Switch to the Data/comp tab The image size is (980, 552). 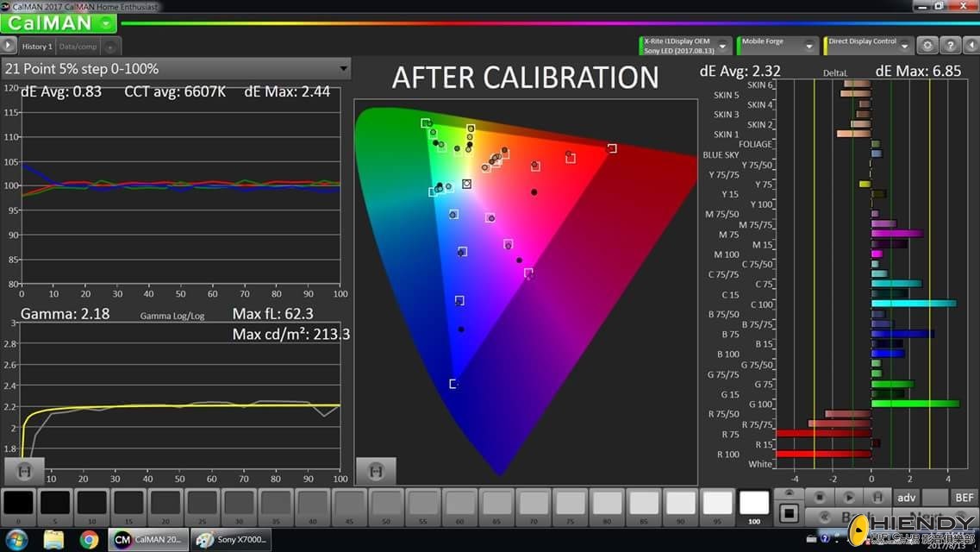point(78,47)
